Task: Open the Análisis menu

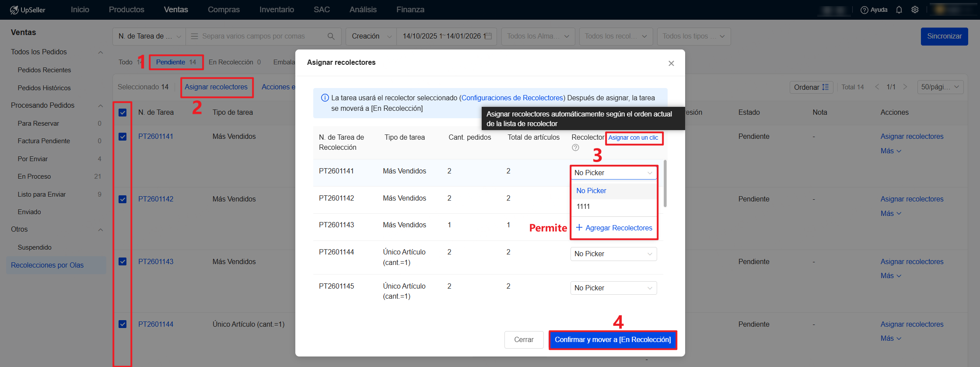Action: tap(363, 10)
